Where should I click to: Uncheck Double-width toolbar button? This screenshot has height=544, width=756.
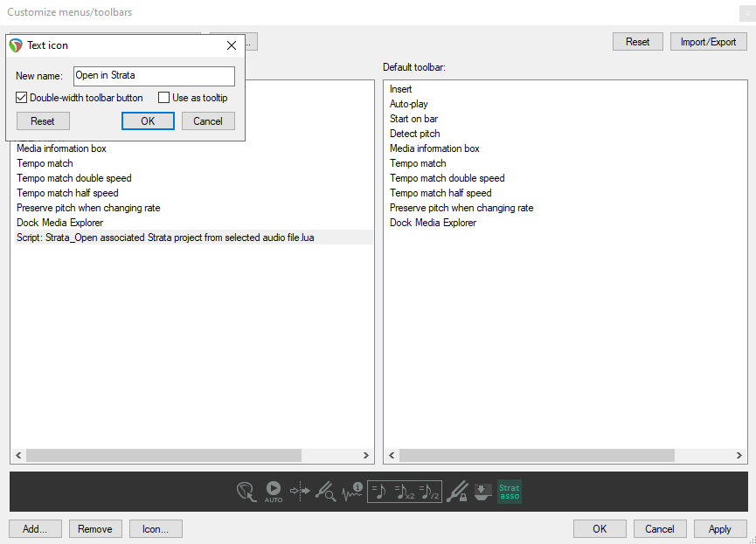22,98
